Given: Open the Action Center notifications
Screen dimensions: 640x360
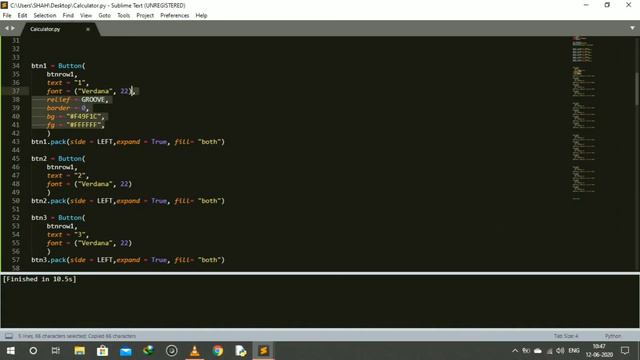Looking at the screenshot, I should (625, 351).
